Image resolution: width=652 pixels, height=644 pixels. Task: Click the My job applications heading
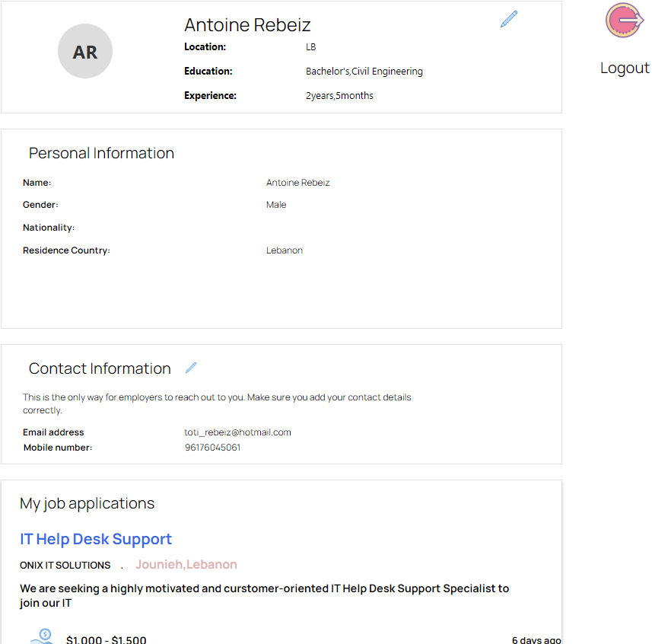coord(87,503)
